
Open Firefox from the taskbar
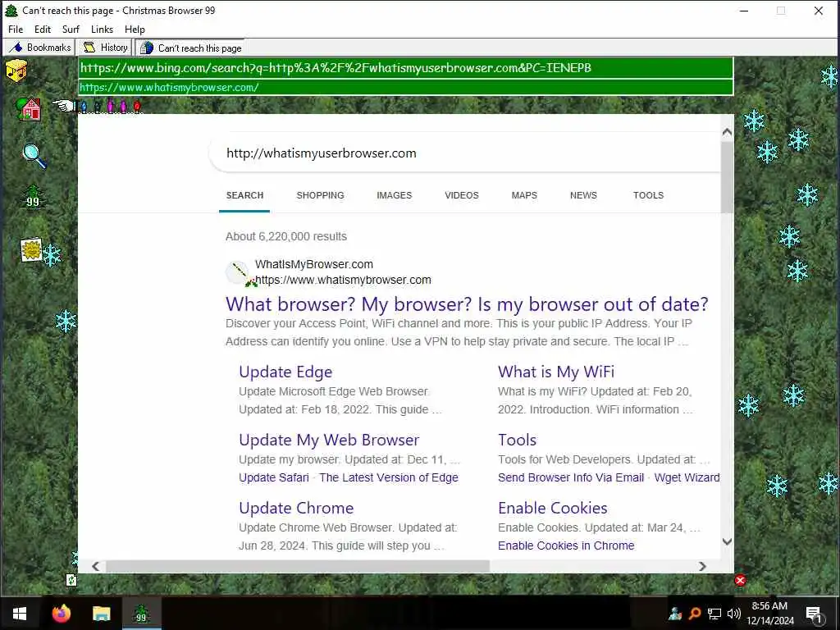(61, 614)
